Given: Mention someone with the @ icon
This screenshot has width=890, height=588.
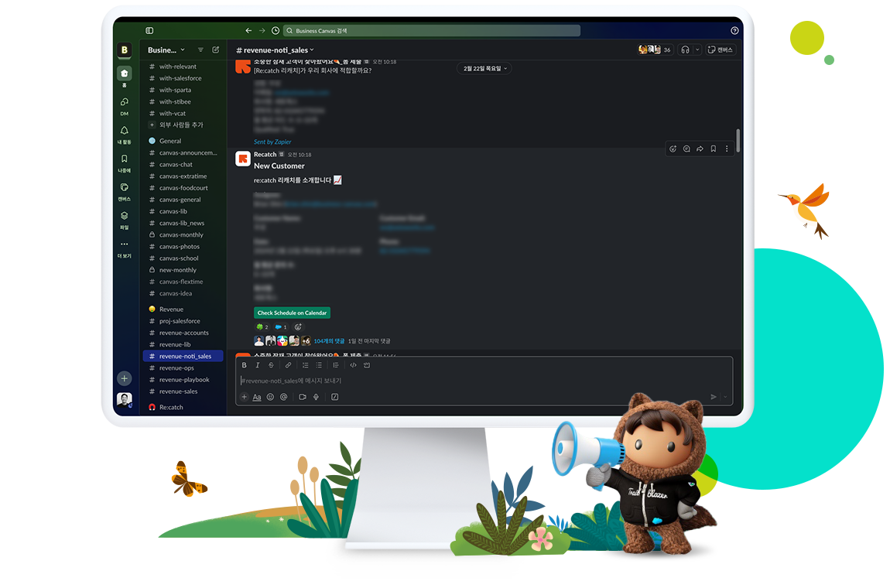Looking at the screenshot, I should click(284, 398).
